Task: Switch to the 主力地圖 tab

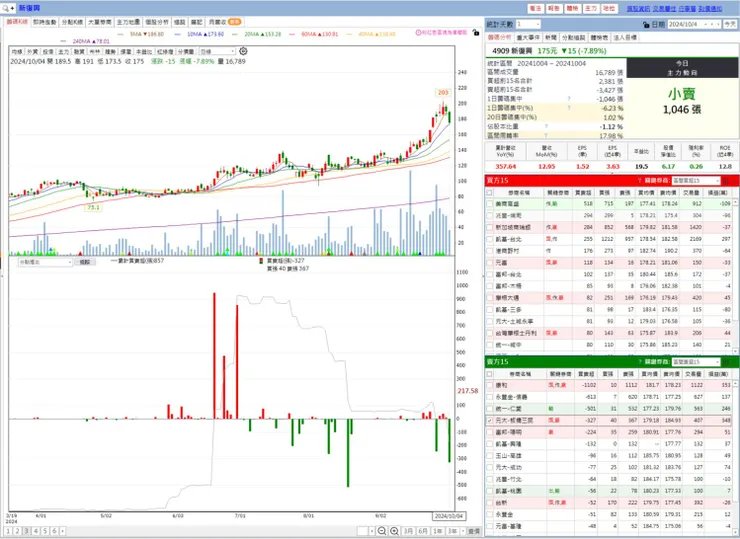Action: tap(128, 22)
